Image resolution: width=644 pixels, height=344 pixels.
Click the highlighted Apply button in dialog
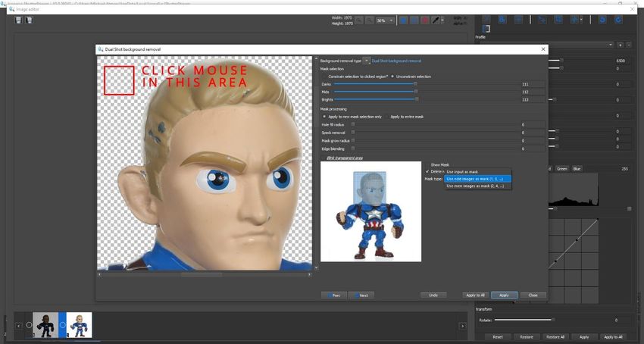click(x=505, y=295)
